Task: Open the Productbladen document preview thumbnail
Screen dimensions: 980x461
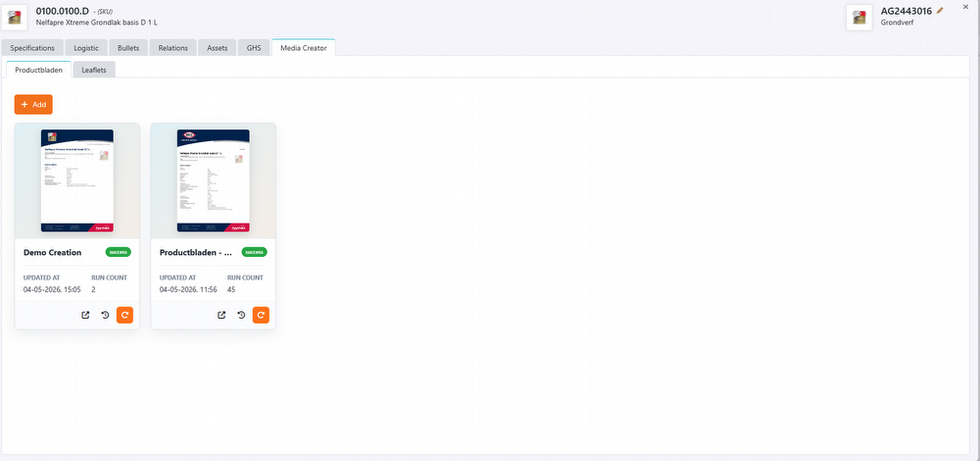Action: (x=213, y=180)
